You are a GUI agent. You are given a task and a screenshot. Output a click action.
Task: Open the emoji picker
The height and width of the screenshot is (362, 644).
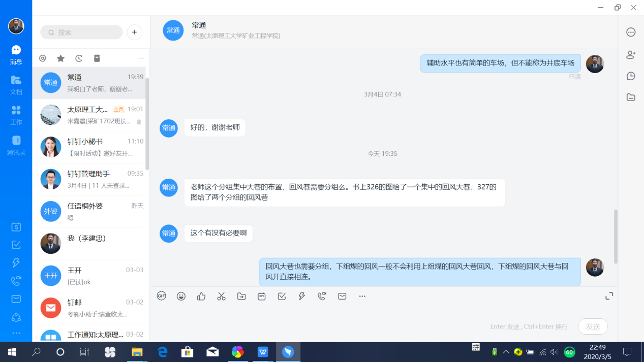[x=181, y=296]
